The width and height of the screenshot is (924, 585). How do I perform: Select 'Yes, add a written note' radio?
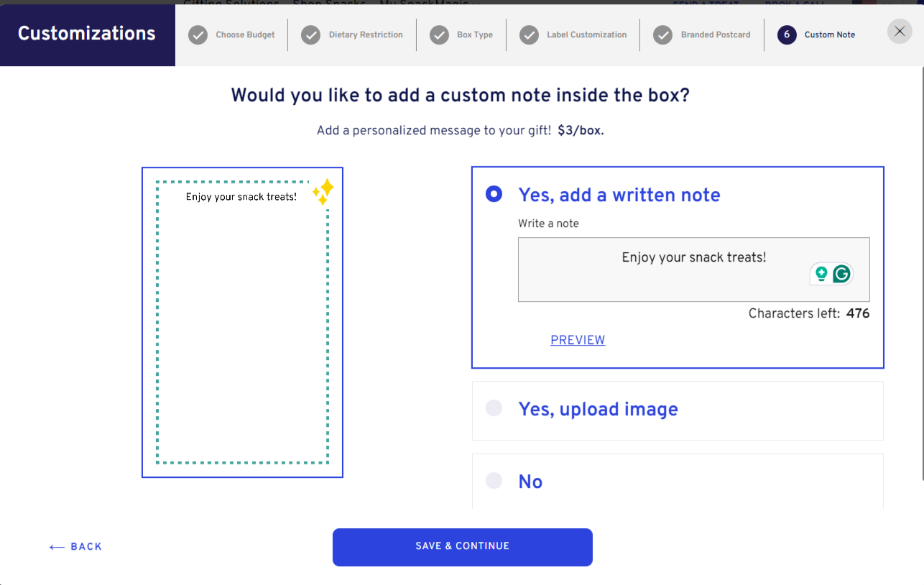(x=494, y=194)
